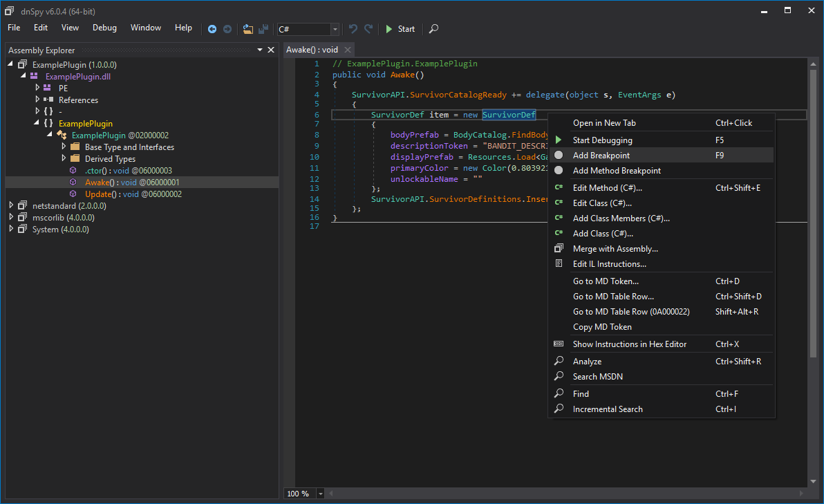Screen dimensions: 824x504
Task: Click the mscorlib assembly icon
Action: click(x=22, y=217)
